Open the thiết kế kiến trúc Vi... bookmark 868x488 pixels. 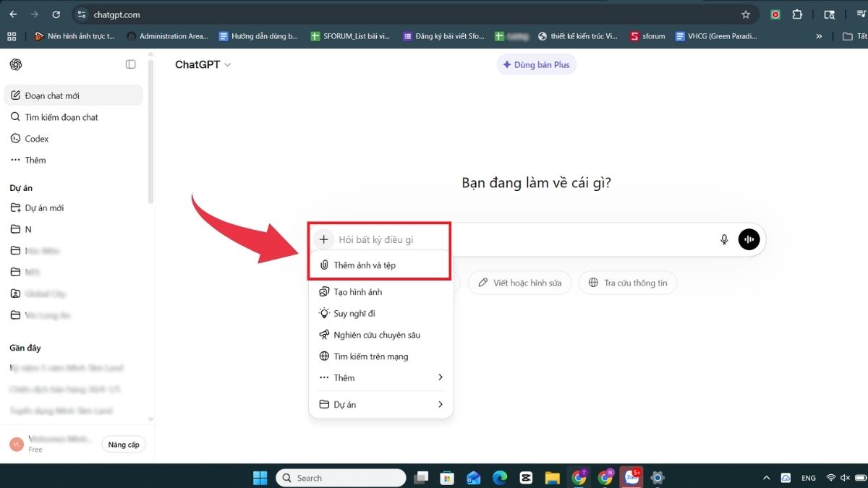pos(579,36)
